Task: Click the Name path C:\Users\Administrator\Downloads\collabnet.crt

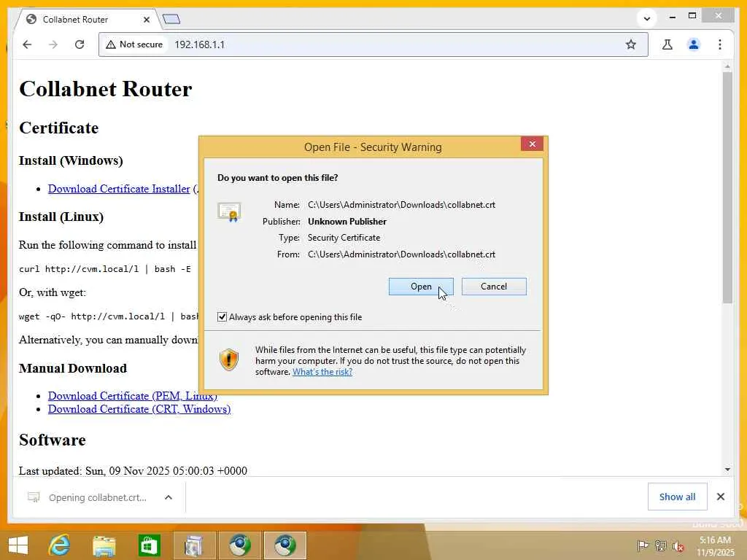Action: (402, 205)
